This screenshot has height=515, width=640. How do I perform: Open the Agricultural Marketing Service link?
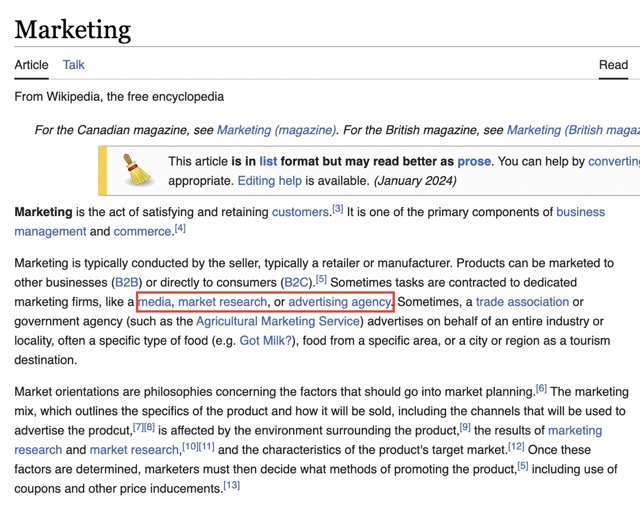pos(279,321)
